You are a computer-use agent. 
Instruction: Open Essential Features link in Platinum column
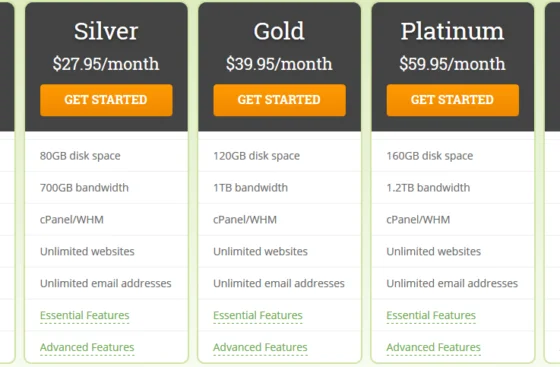(x=431, y=316)
